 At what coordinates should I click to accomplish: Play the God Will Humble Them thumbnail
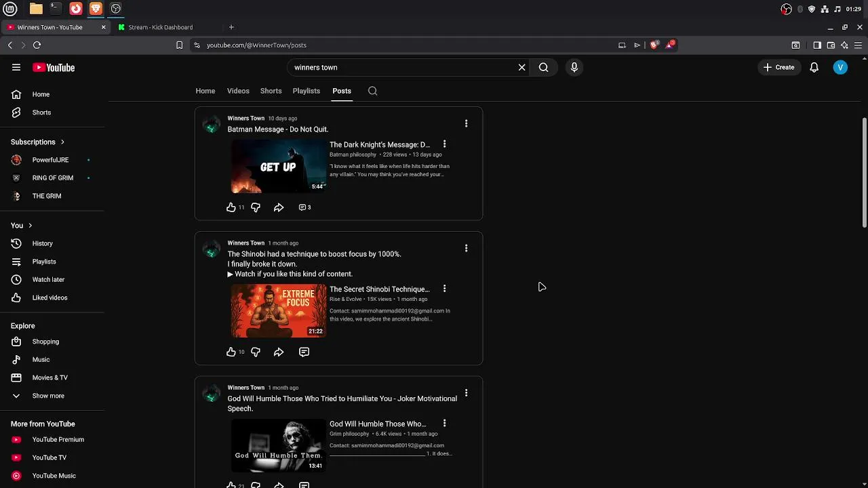pos(278,445)
